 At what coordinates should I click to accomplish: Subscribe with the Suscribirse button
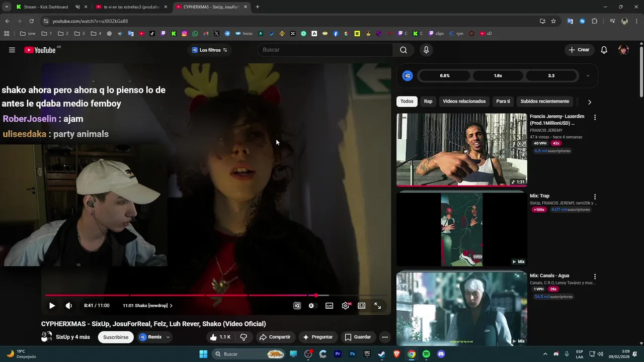pyautogui.click(x=116, y=337)
